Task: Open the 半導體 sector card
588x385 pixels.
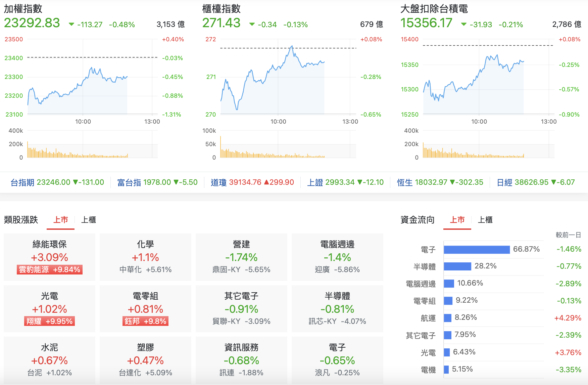Action: tap(337, 309)
